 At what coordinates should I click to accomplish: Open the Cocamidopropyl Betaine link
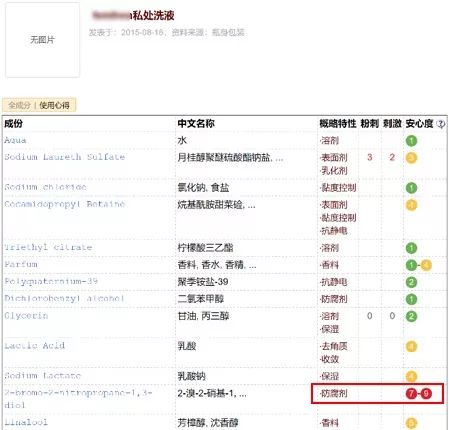65,204
